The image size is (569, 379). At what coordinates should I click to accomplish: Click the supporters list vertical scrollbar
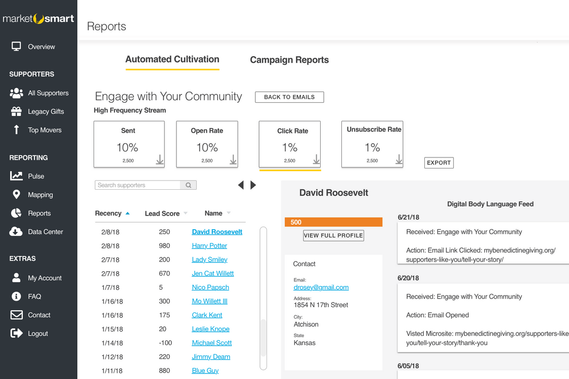click(263, 298)
